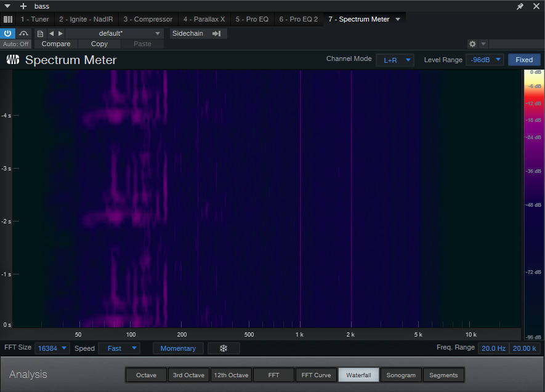Enable the Sidechain input
Image resolution: width=545 pixels, height=392 pixels.
[x=198, y=33]
